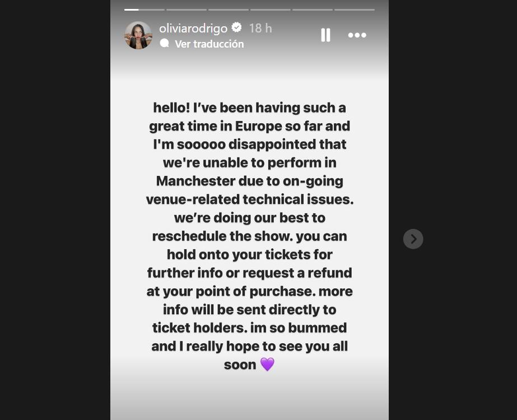Click the verified badge next to oliviarodrigo
Screen dimensions: 517x420
(237, 28)
